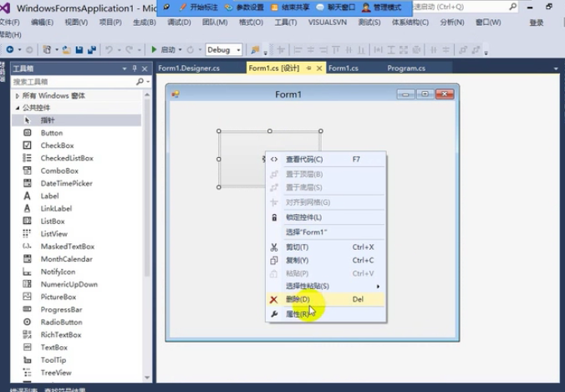Click the toolbox scrollbar down arrow
This screenshot has height=392, width=565.
pyautogui.click(x=147, y=378)
